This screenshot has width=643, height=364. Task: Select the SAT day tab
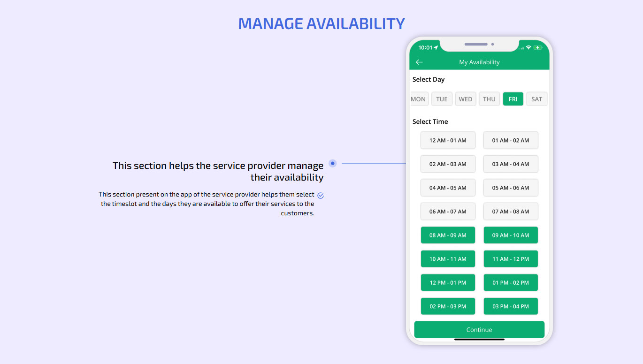[x=537, y=99]
